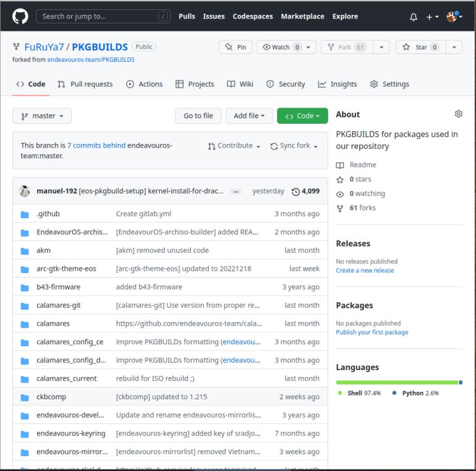
Task: Open Codespaces in top navigation
Action: coord(253,17)
